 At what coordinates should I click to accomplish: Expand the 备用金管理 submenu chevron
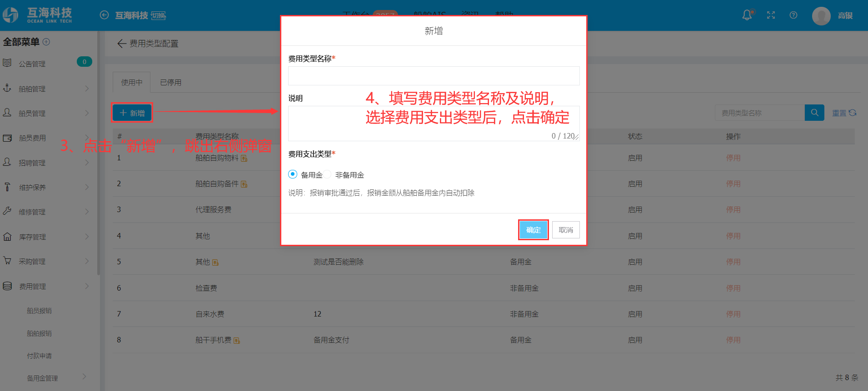click(x=84, y=376)
